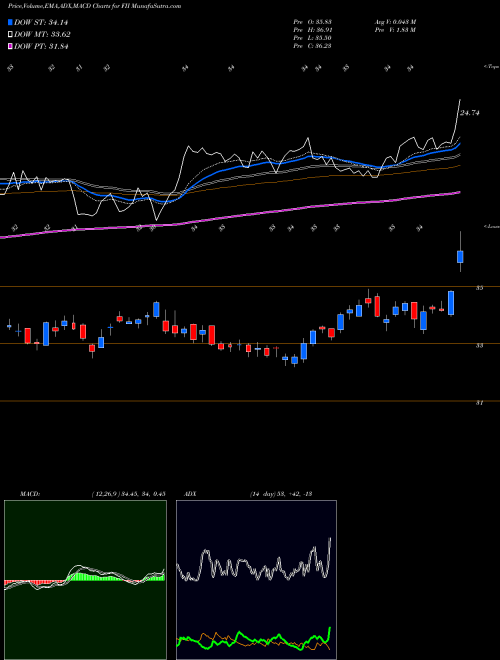Image resolution: width=500 pixels, height=660 pixels.
Task: Select the DOW MT: 33.62 legend label
Action: click(42, 35)
